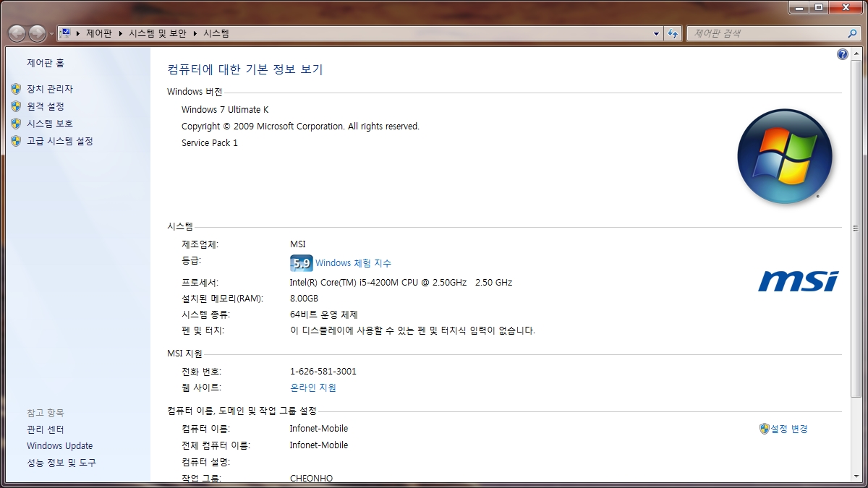
Task: Click the processor text Intel(R) Core(TM) i5-4200M
Action: (401, 282)
